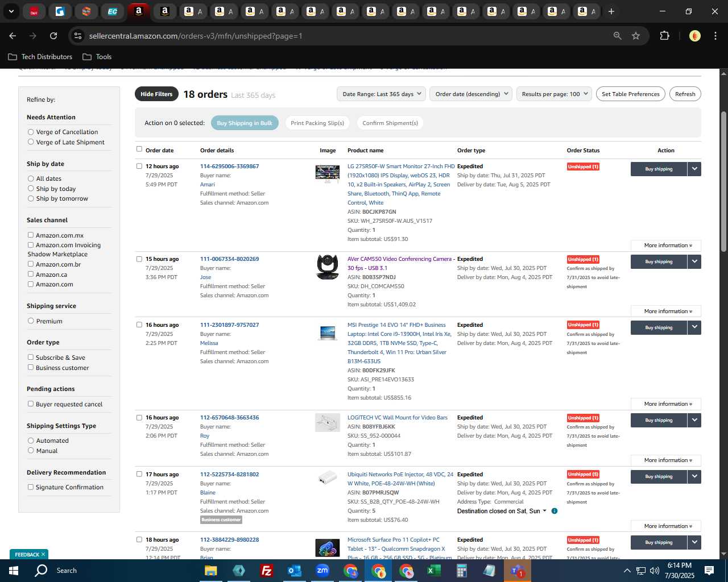Viewport: 728px width, 582px height.
Task: Click the browser reload icon
Action: (x=53, y=36)
